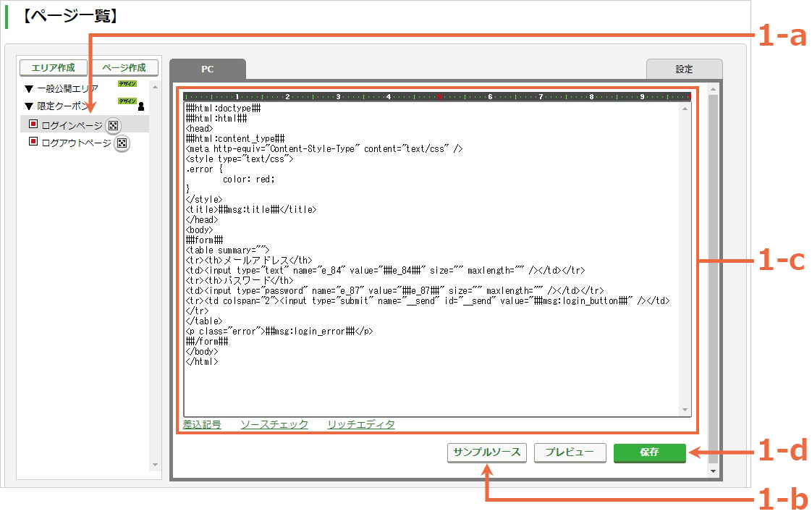Click the プレビュー button
This screenshot has width=812, height=514.
(570, 452)
